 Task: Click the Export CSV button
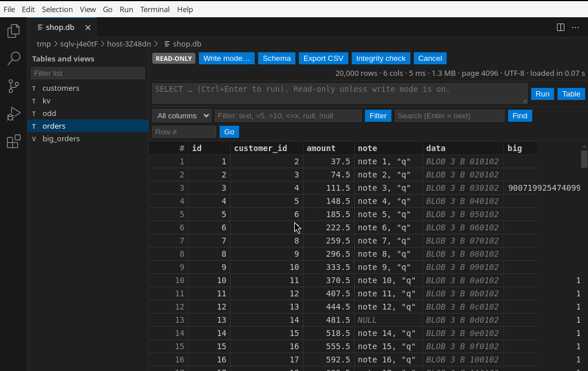pos(323,59)
